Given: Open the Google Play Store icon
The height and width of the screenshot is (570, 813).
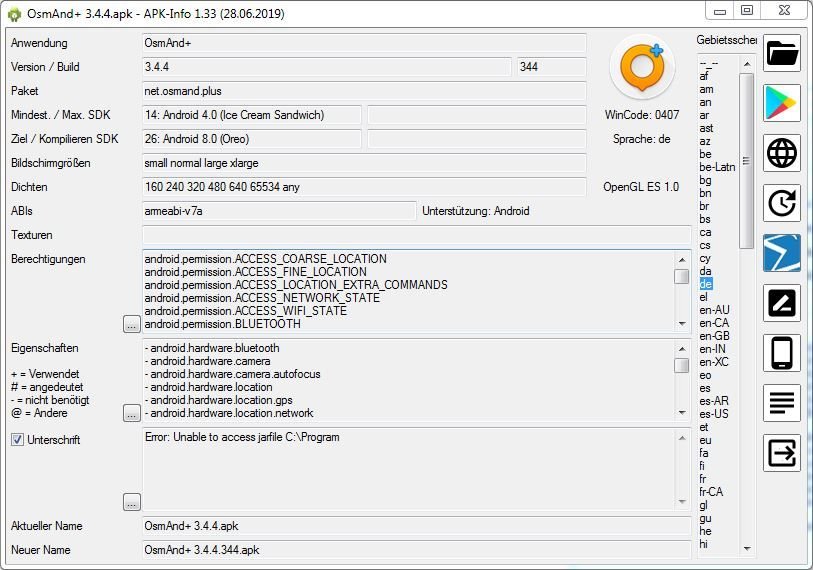Looking at the screenshot, I should tap(782, 103).
